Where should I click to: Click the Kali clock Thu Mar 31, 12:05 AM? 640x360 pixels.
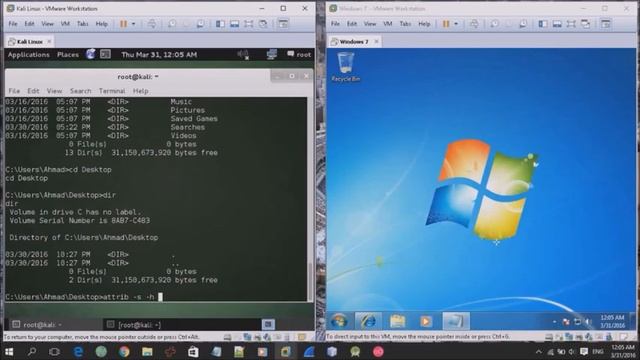(159, 55)
